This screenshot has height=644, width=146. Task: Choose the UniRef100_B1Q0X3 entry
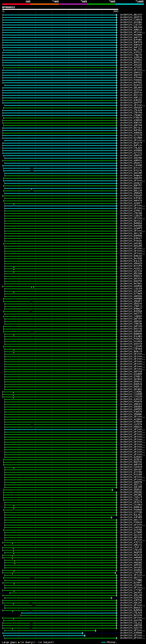131,85
